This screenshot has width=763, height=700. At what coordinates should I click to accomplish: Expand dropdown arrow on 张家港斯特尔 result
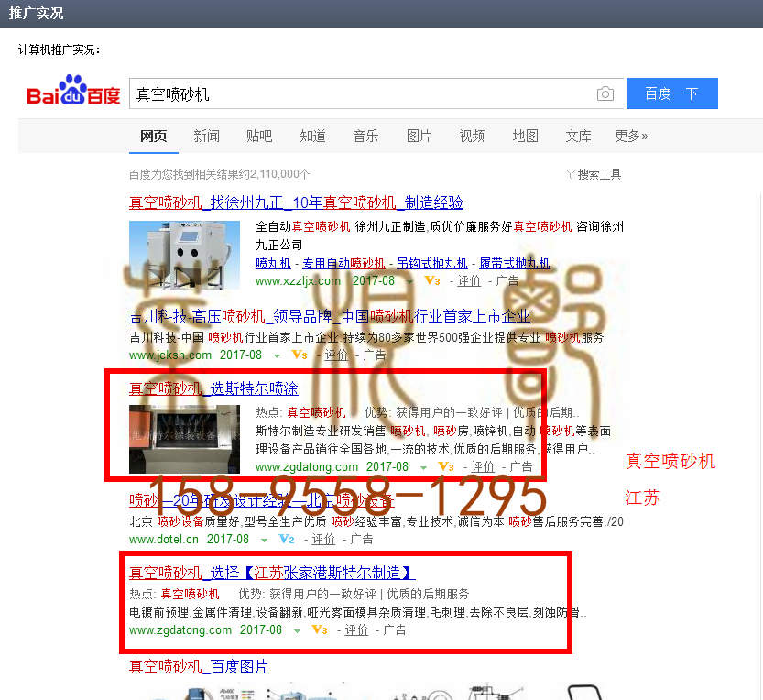297,631
